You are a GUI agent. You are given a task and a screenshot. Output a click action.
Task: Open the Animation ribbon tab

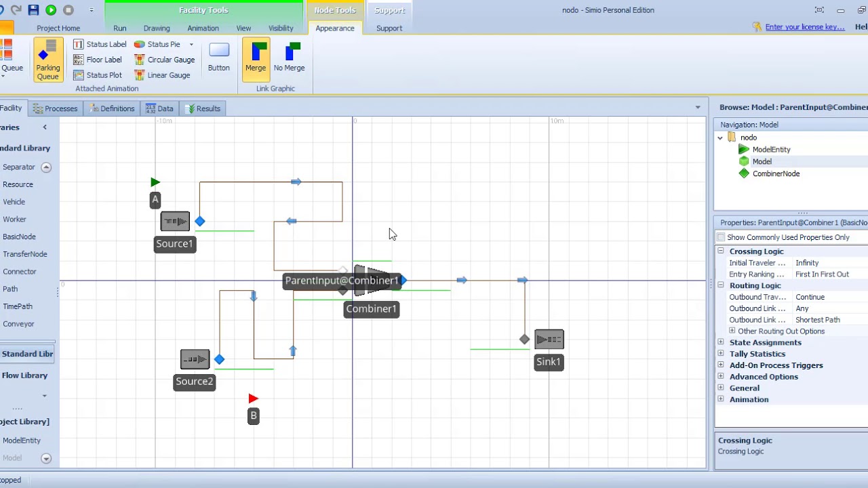point(203,28)
